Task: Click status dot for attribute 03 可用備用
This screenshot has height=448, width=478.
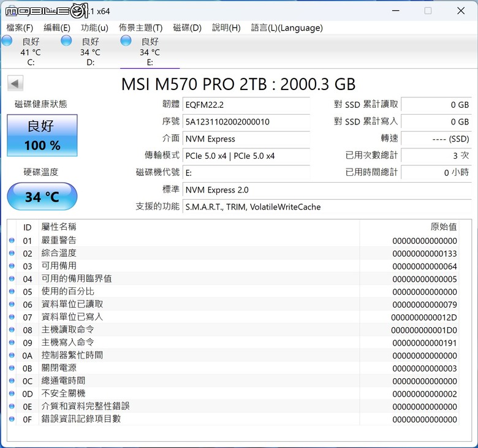Action: tap(12, 266)
